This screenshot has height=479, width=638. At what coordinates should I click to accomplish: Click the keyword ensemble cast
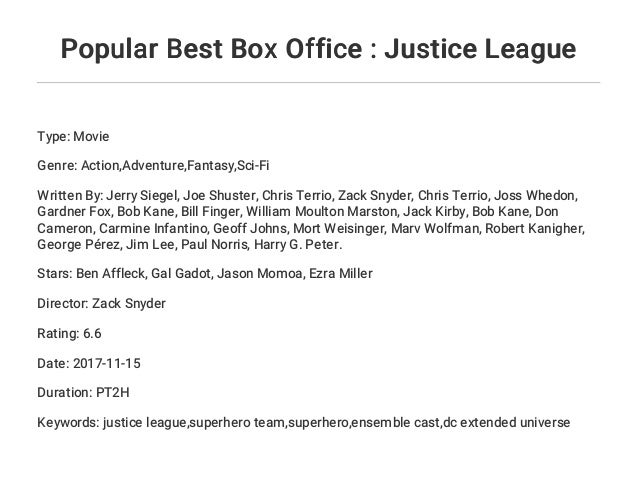pos(395,422)
